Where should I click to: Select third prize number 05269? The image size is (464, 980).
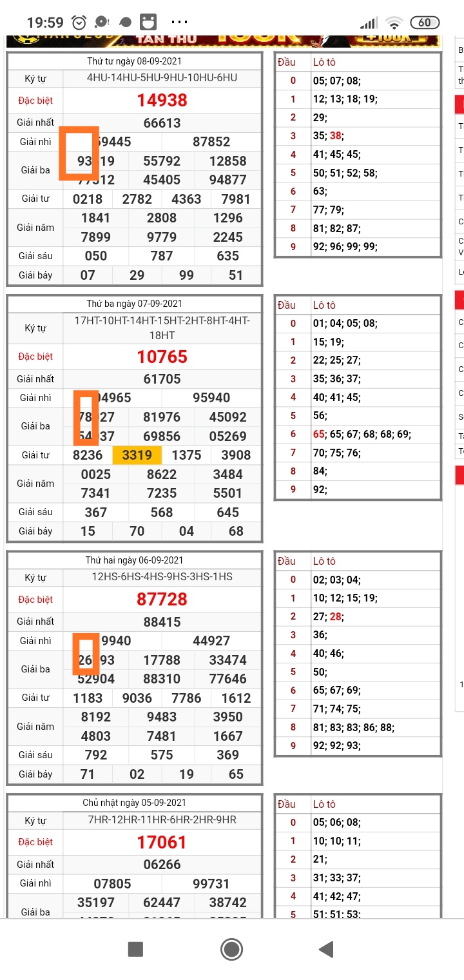click(x=228, y=436)
